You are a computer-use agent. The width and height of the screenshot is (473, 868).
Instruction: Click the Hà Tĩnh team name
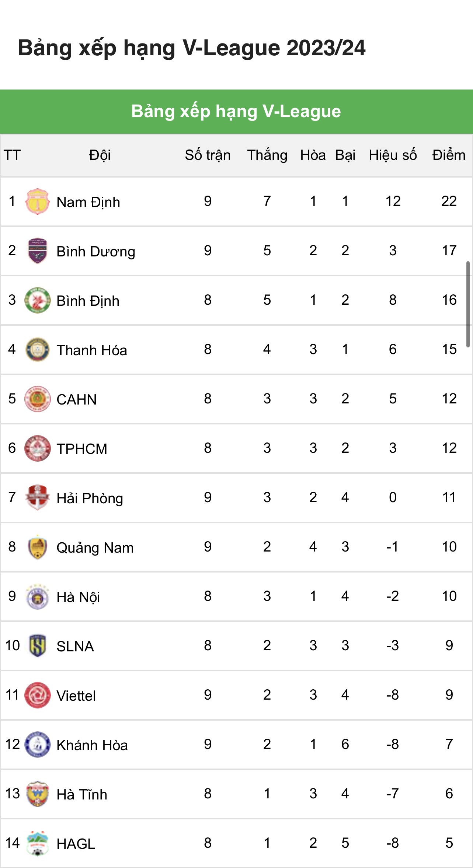pyautogui.click(x=82, y=795)
